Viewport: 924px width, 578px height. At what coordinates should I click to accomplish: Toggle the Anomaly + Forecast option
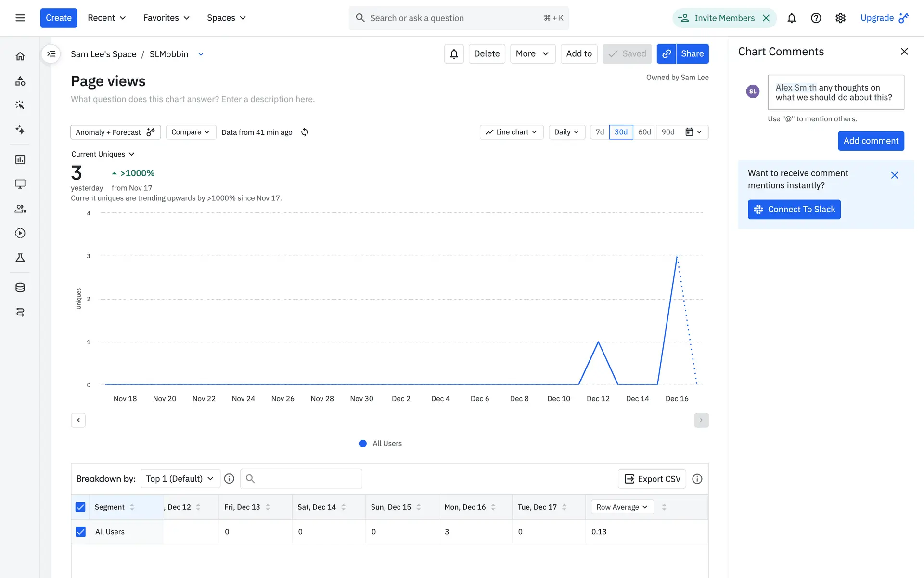[115, 132]
